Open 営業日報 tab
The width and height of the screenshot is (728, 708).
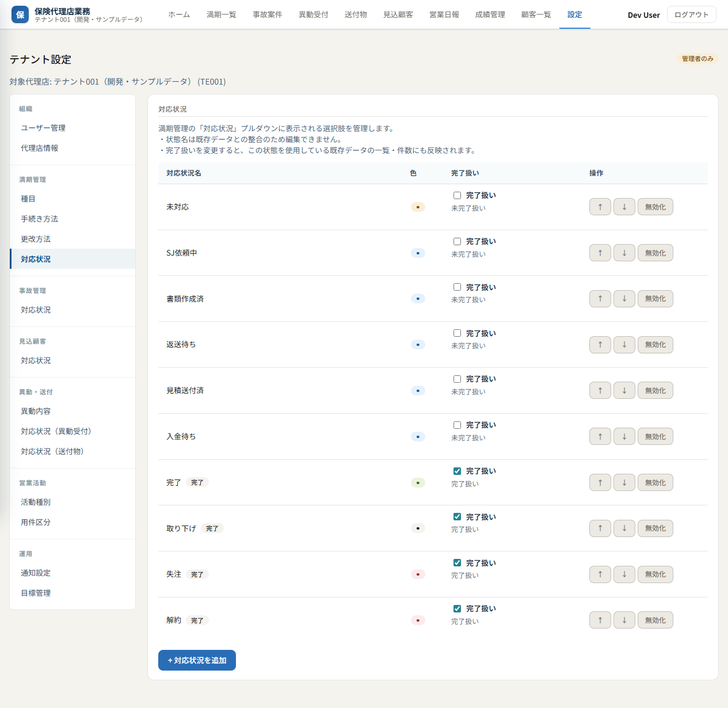tap(444, 14)
